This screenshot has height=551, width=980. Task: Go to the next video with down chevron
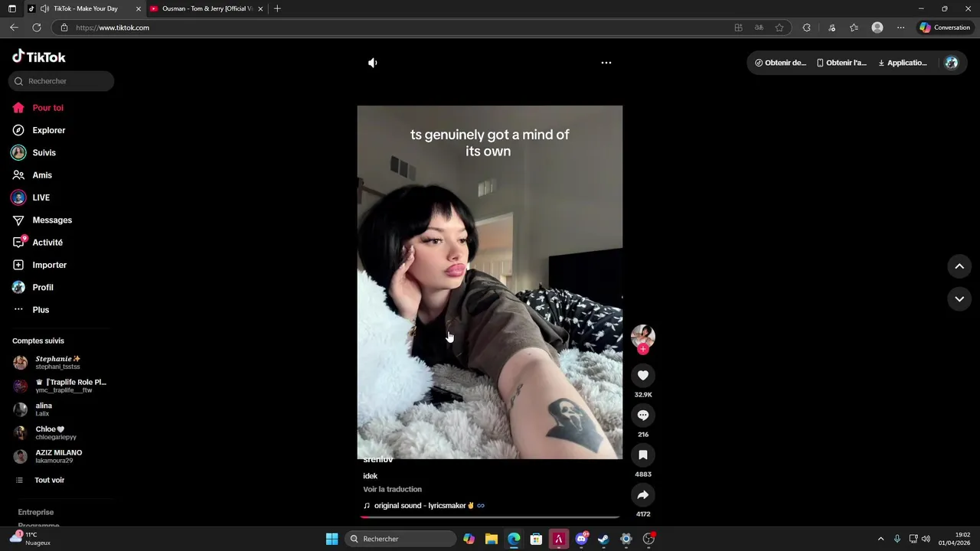[x=959, y=298]
